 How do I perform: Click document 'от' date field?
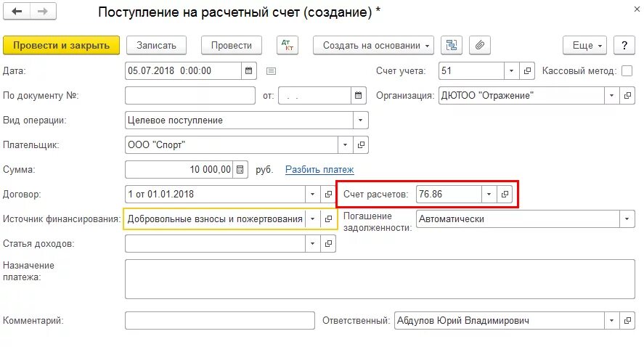click(x=314, y=95)
